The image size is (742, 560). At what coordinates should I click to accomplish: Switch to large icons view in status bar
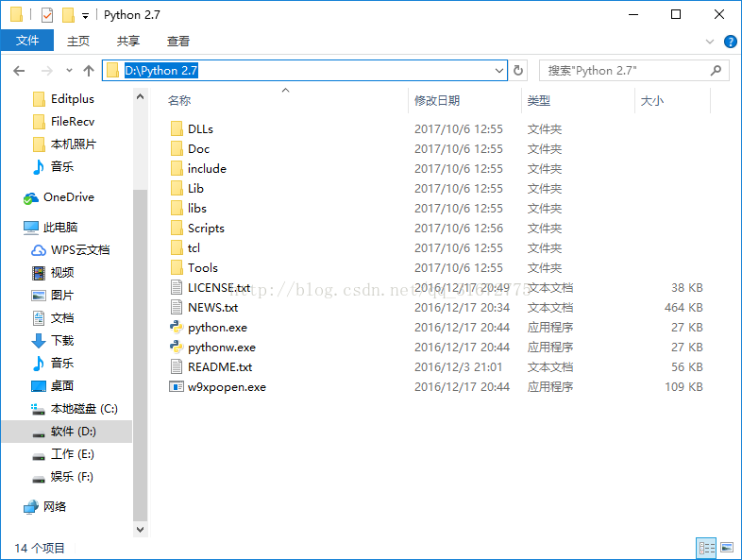tap(728, 548)
